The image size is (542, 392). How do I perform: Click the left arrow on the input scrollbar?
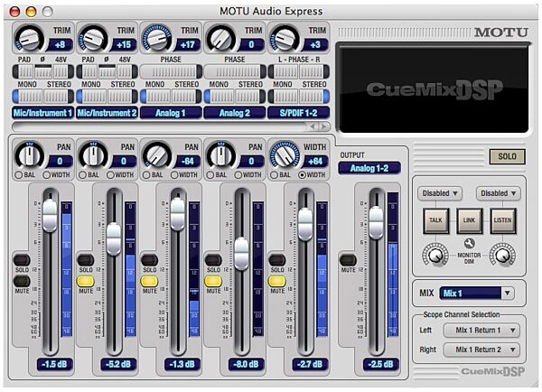tap(313, 126)
